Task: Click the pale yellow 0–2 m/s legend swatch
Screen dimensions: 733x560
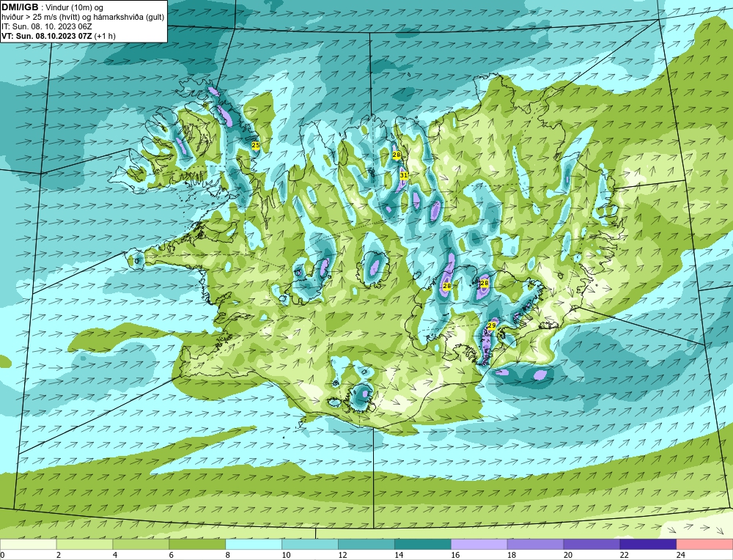Action: tap(28, 544)
